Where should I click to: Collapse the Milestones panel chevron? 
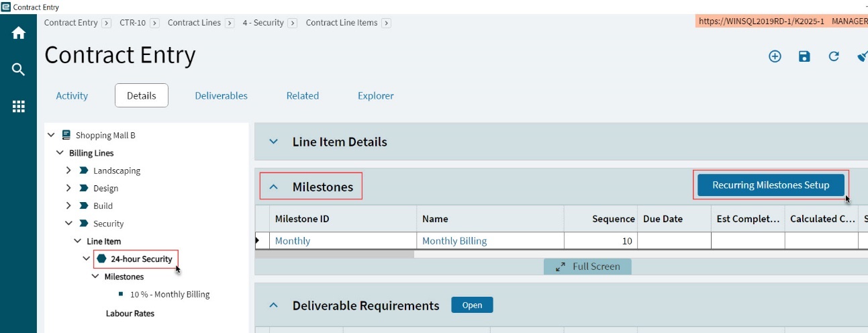click(273, 187)
